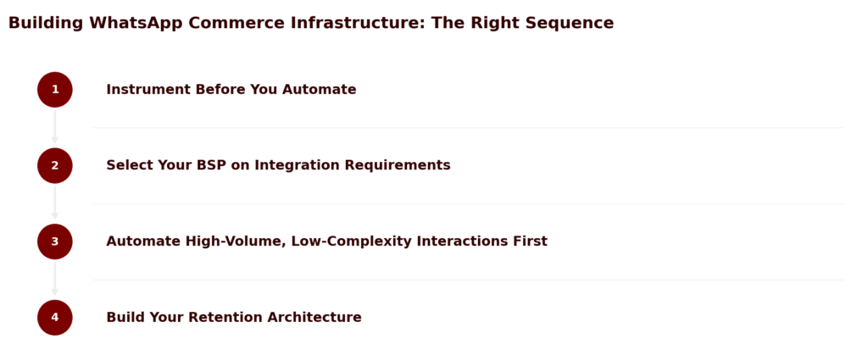The image size is (868, 355).
Task: Expand "Instrument Before You Automate" step
Action: click(231, 90)
